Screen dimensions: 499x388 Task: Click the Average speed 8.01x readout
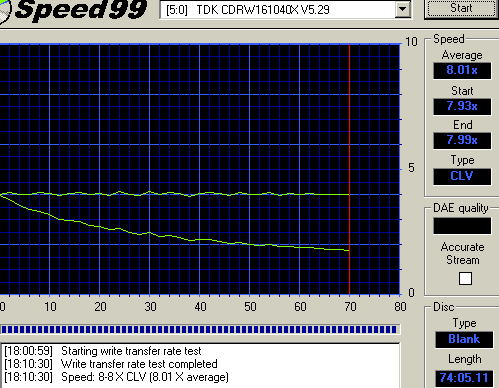[462, 70]
